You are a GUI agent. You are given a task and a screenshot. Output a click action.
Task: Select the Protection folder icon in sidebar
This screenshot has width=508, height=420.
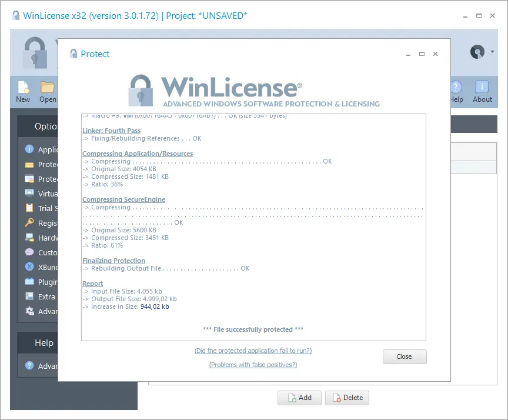[29, 165]
